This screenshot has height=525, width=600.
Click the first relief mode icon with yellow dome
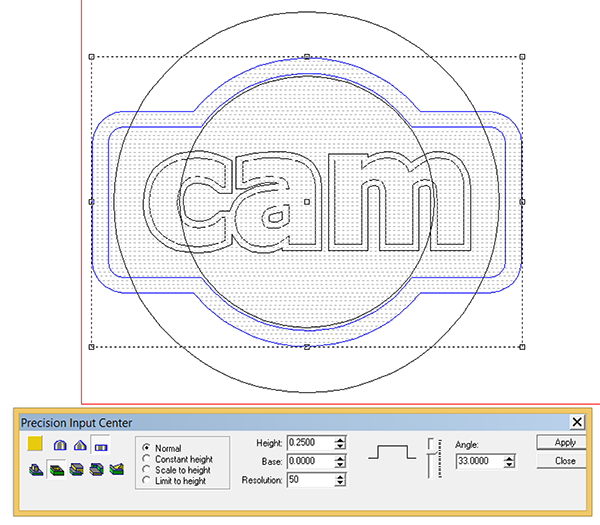pos(36,469)
